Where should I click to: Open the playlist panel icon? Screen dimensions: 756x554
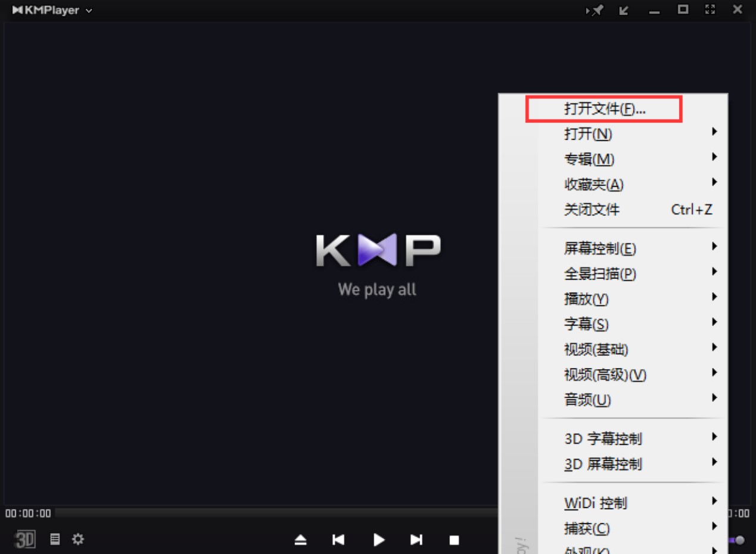(x=55, y=540)
